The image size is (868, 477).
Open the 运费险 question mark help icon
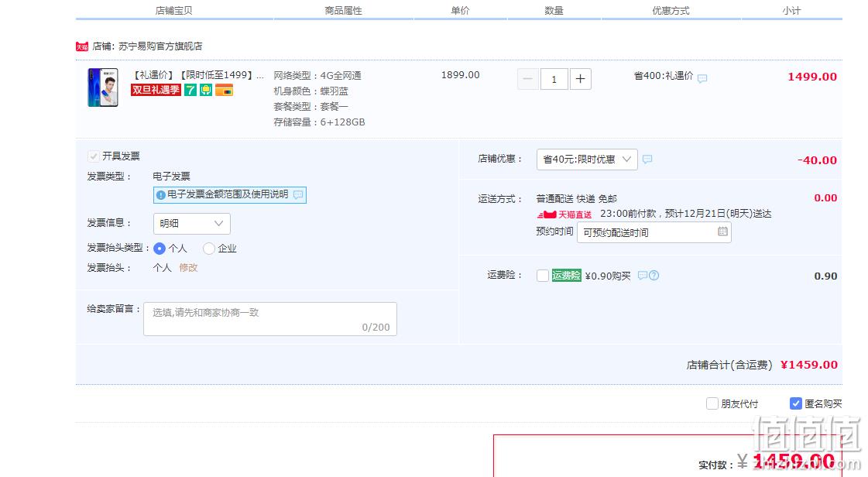tap(654, 275)
